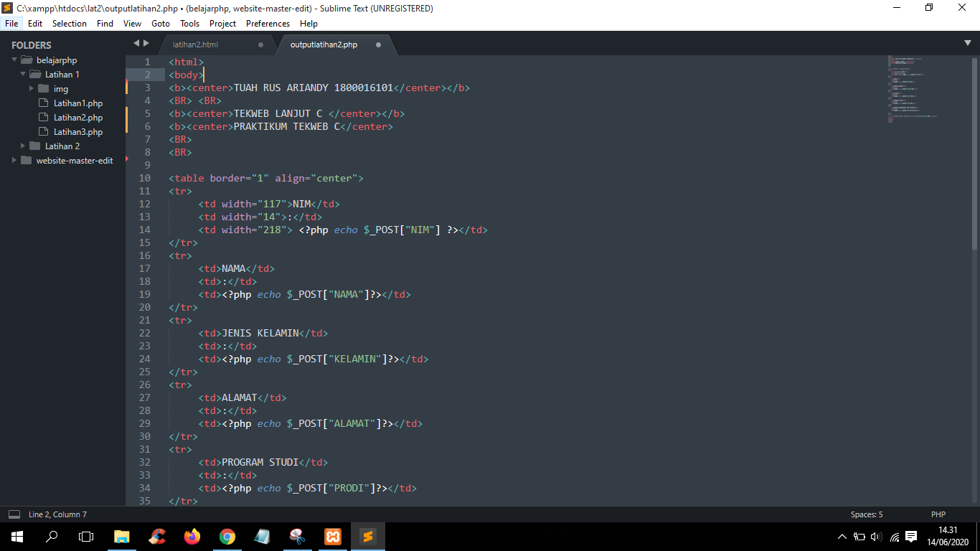The image size is (980, 551).
Task: Open Latihan2.php in the sidebar
Action: 77,118
